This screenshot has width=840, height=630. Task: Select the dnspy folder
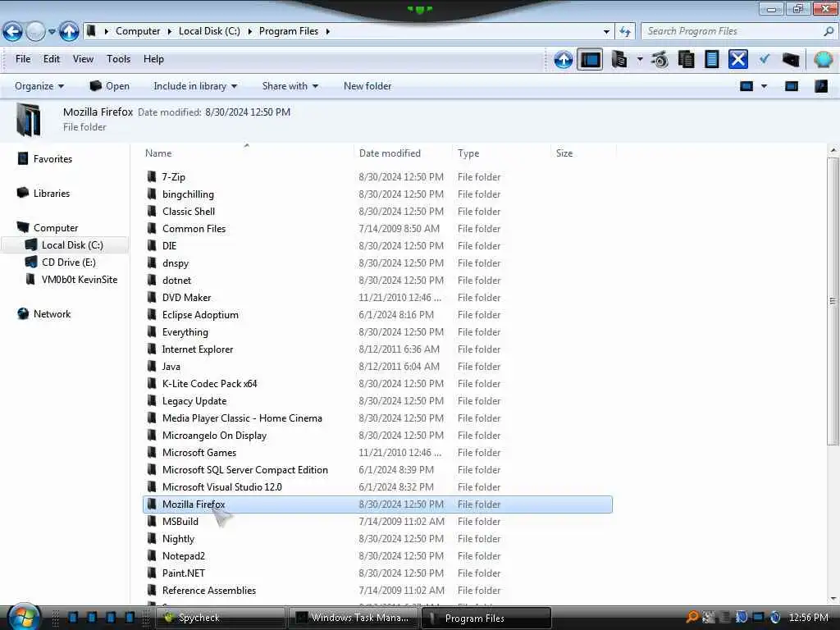click(377, 263)
